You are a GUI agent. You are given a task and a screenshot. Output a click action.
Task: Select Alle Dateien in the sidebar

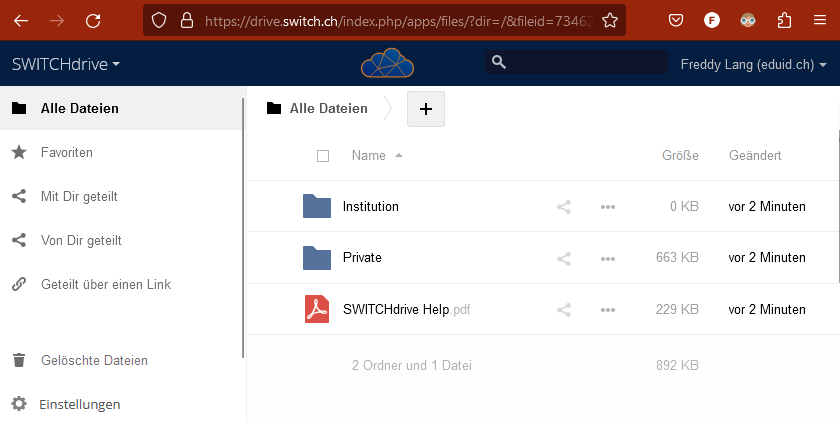pos(121,108)
